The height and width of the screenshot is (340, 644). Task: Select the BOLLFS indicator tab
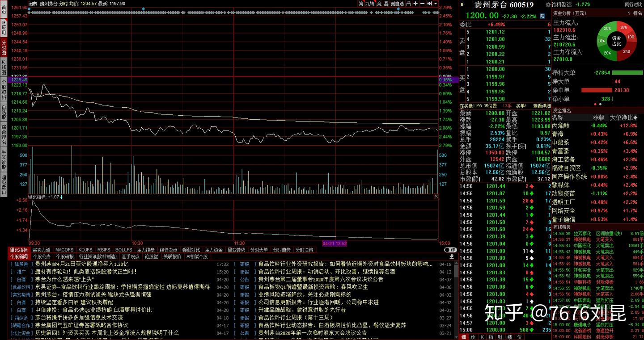coord(124,250)
